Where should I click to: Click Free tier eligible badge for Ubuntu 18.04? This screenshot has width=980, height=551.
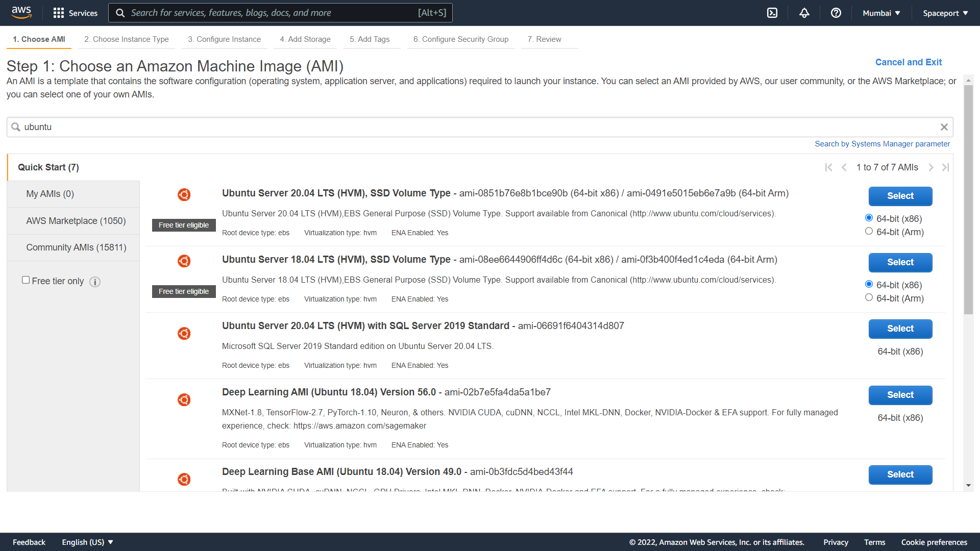[184, 291]
